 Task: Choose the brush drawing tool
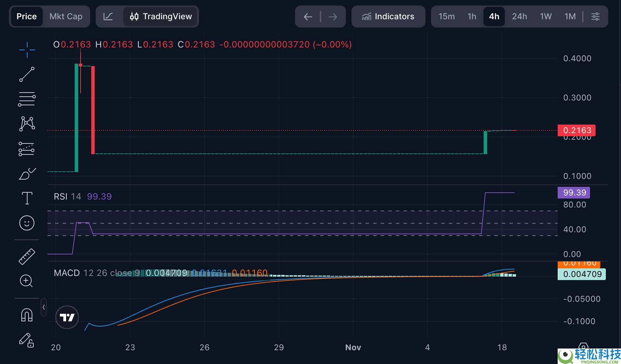27,174
